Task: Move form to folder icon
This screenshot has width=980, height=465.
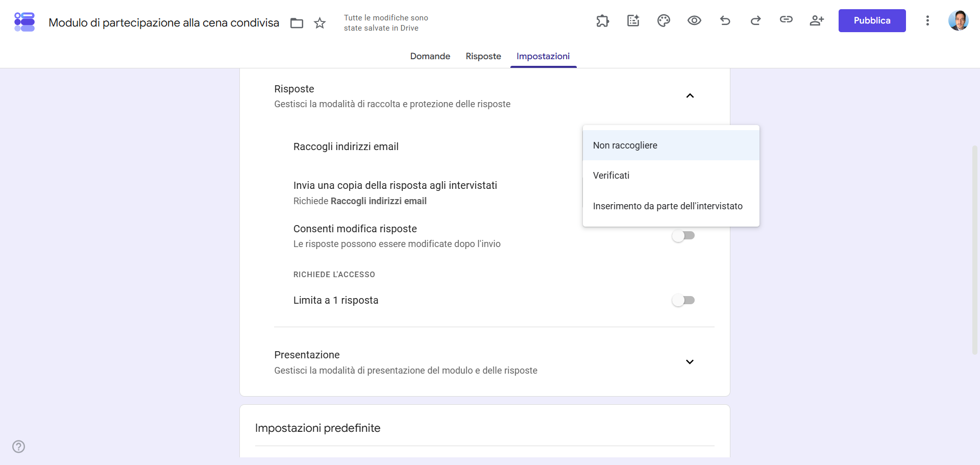Action: click(297, 23)
